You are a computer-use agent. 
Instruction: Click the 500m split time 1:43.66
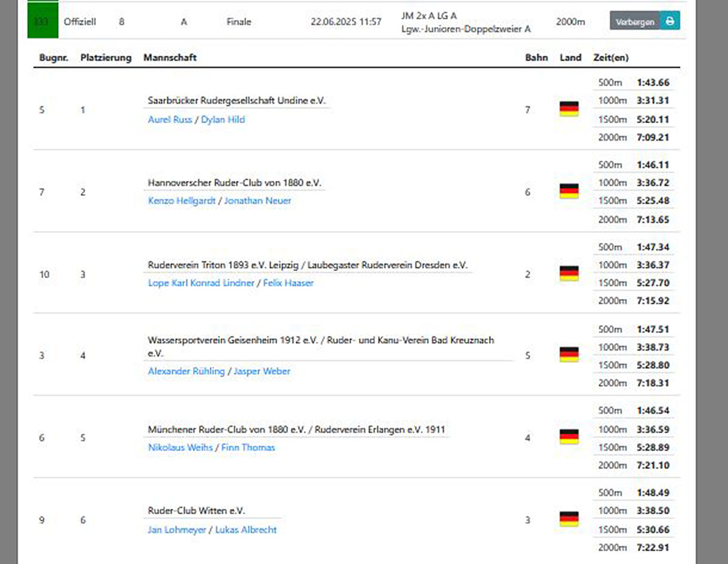pyautogui.click(x=653, y=82)
